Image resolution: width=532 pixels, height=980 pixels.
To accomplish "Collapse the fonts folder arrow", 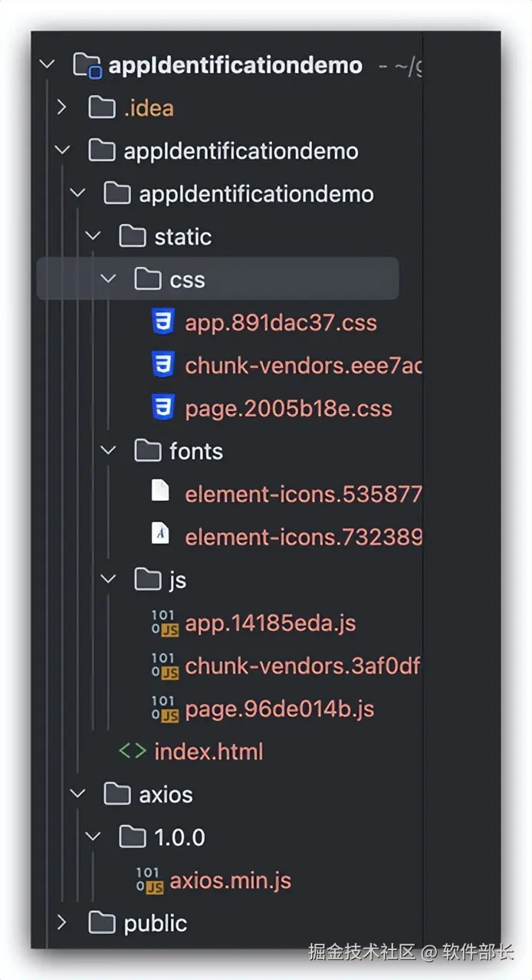I will click(108, 451).
